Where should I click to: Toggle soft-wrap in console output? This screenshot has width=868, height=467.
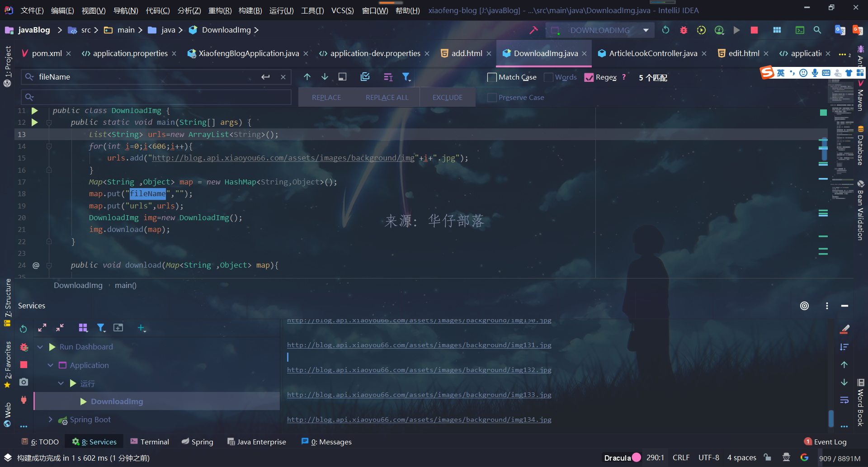(x=844, y=400)
